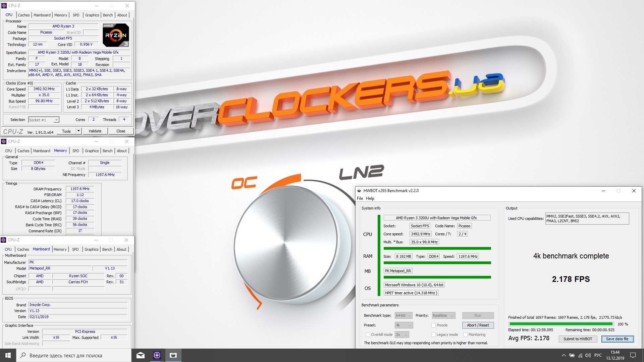Screen dimensions: 644x362
Task: Click the PK Metapod_RR field in HWBOT
Action: (398, 271)
